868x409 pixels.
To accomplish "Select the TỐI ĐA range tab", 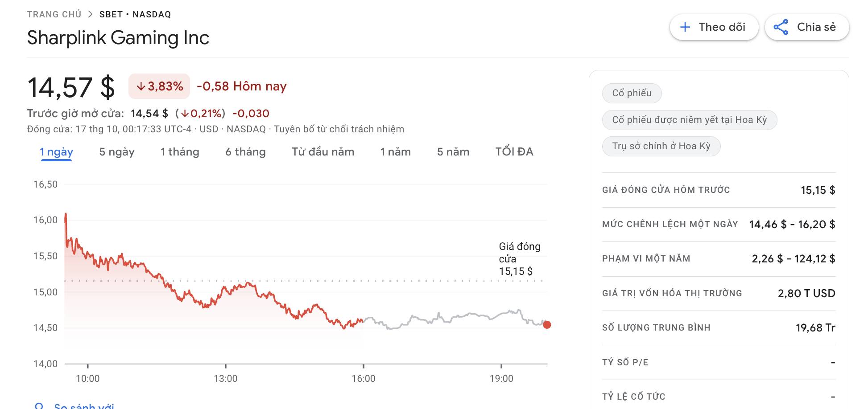I will pyautogui.click(x=514, y=152).
